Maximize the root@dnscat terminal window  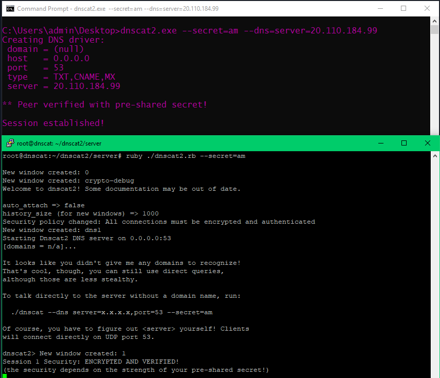point(404,143)
